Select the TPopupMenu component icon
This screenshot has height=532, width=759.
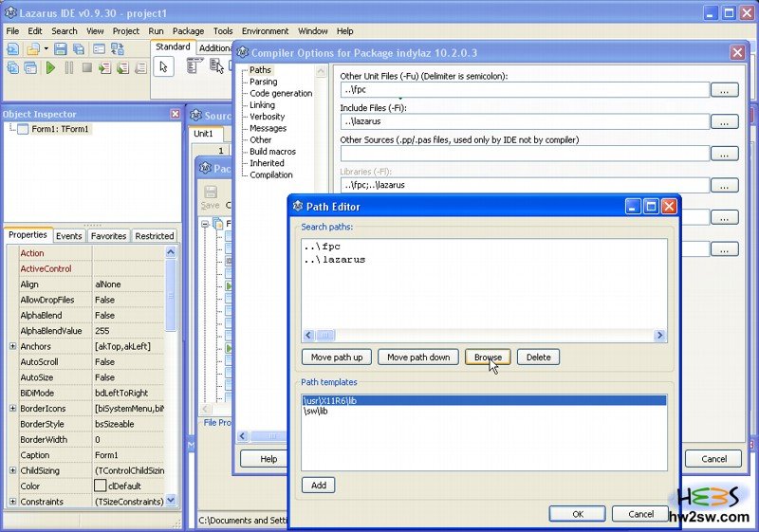[x=216, y=66]
